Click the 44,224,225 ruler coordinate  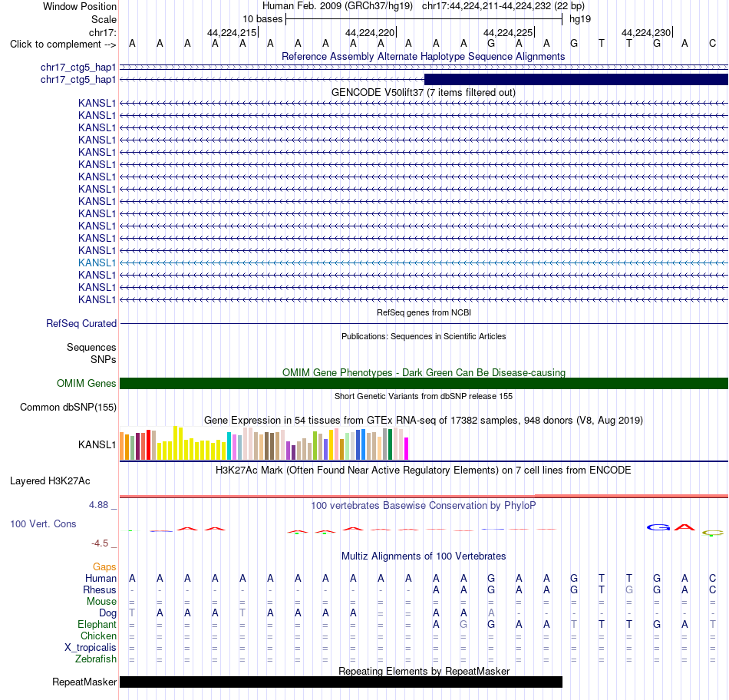click(x=508, y=32)
